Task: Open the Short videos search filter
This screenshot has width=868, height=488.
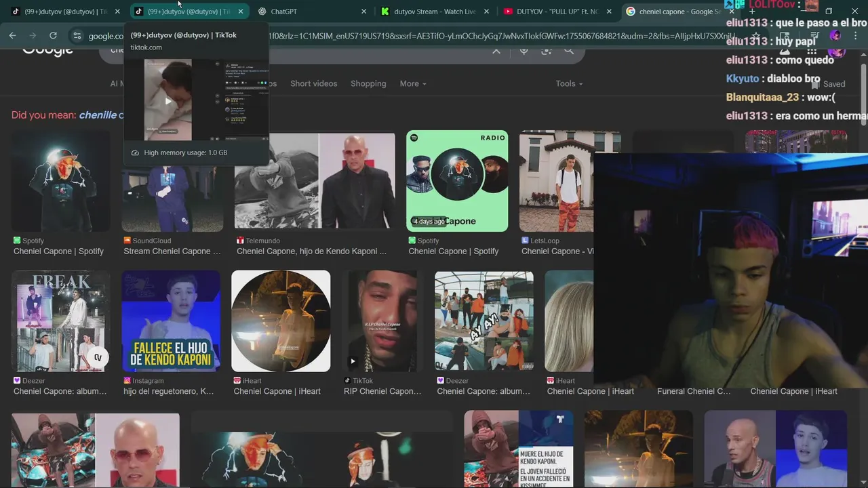Action: pyautogui.click(x=313, y=83)
